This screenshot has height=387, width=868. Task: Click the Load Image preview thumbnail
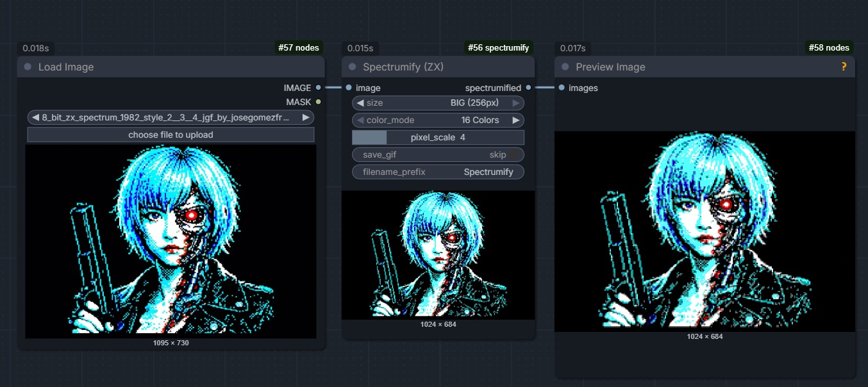coord(171,241)
